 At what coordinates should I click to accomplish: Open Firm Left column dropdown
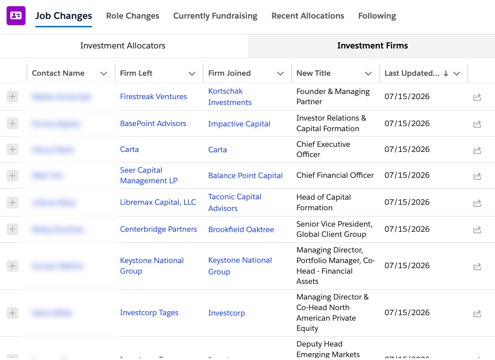pos(192,73)
